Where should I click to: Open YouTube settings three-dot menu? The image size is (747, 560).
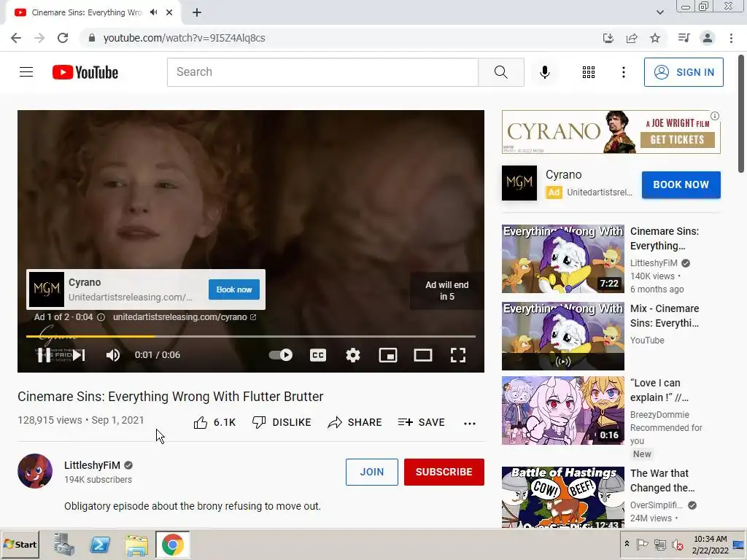623,72
